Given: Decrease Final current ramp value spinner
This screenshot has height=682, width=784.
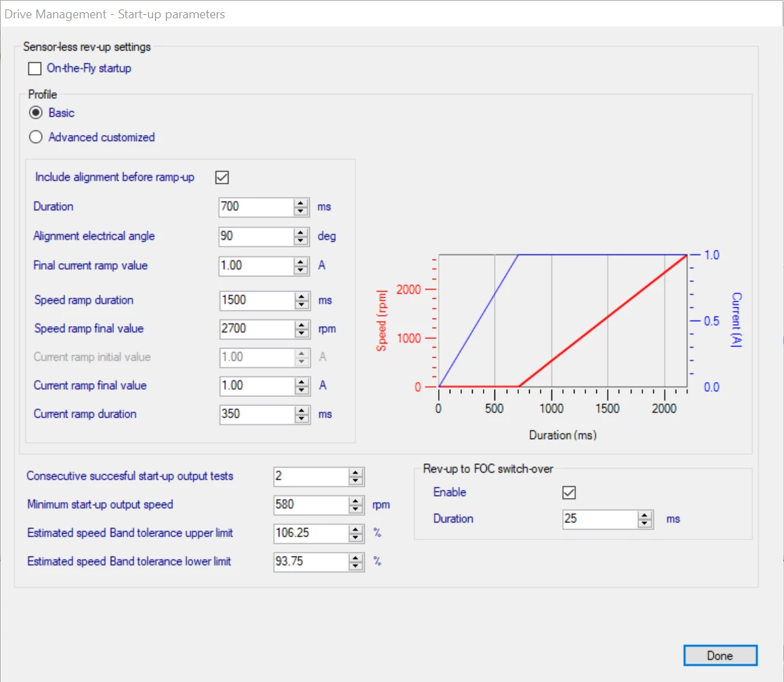Looking at the screenshot, I should [300, 270].
